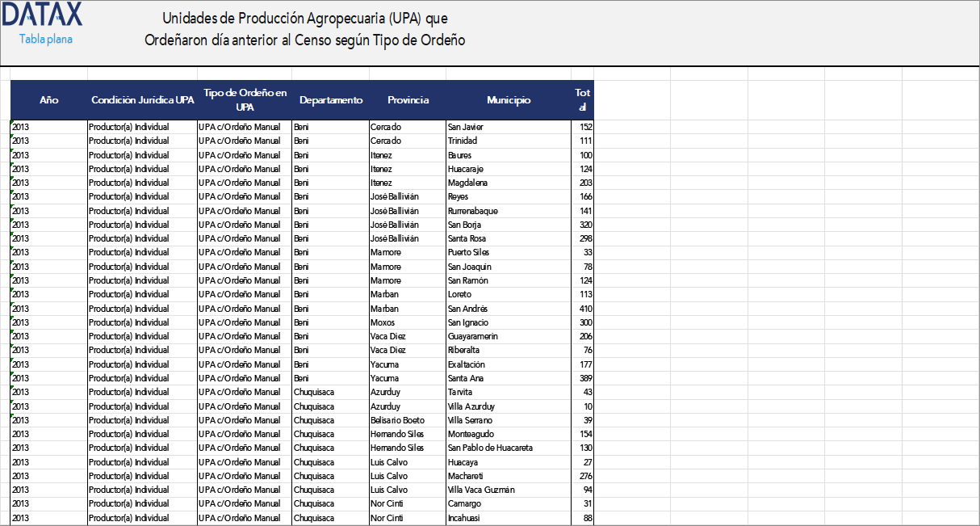
Task: Select the Total column header
Action: 582,100
